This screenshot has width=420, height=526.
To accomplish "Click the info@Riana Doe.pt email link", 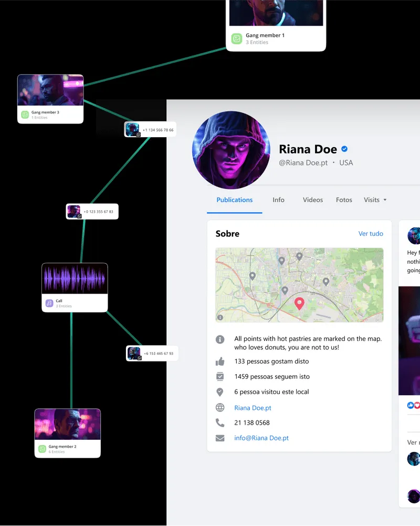I will pyautogui.click(x=261, y=438).
